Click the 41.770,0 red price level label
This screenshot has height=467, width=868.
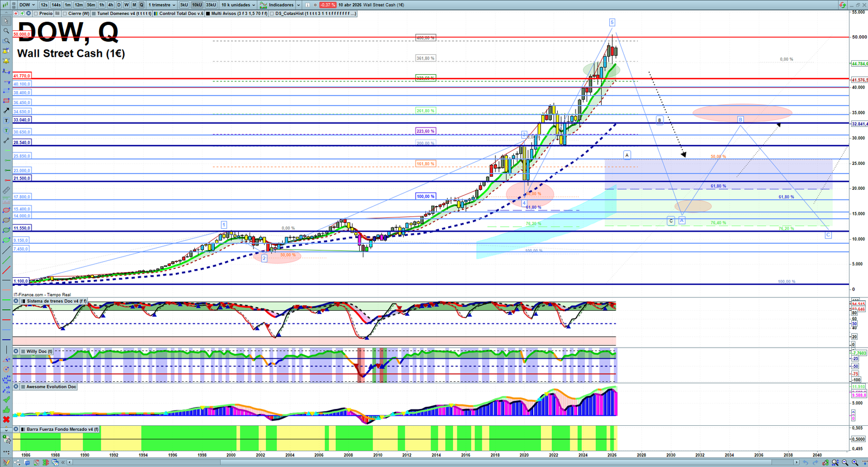[22, 76]
